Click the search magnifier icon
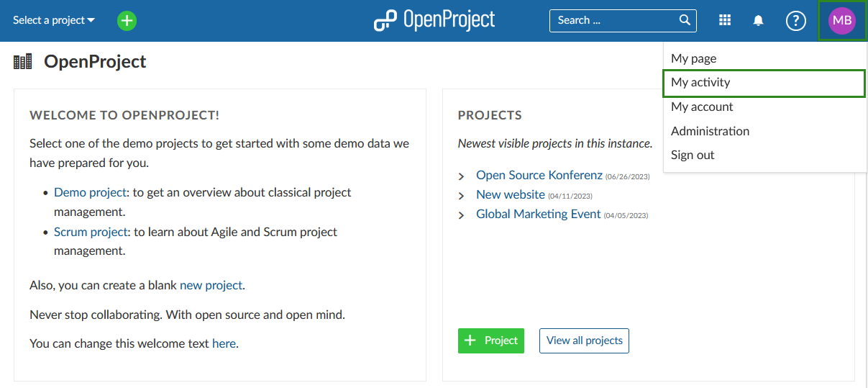The image size is (868, 388). [x=685, y=20]
